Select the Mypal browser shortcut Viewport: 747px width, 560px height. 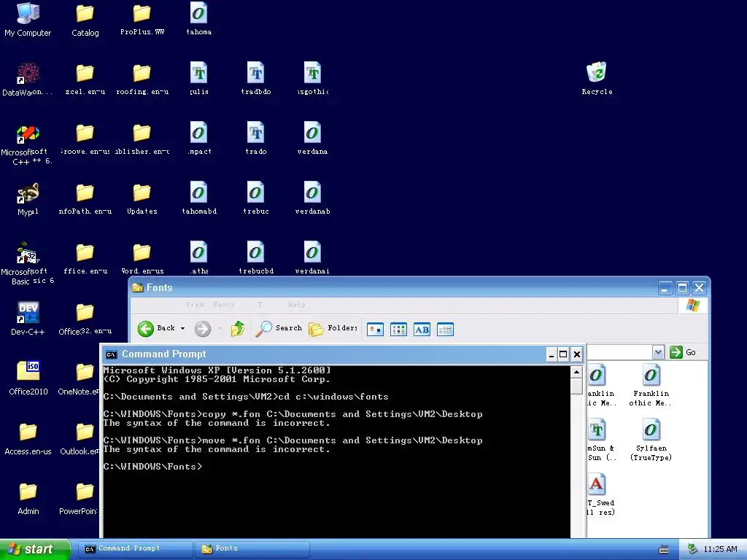point(28,199)
